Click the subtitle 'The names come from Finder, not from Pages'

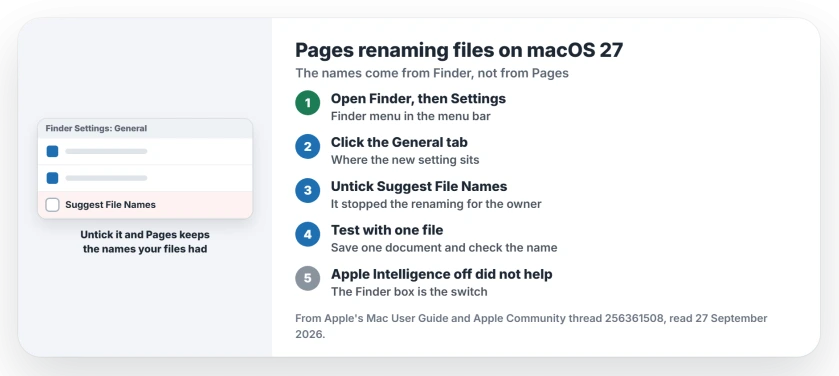pos(432,73)
